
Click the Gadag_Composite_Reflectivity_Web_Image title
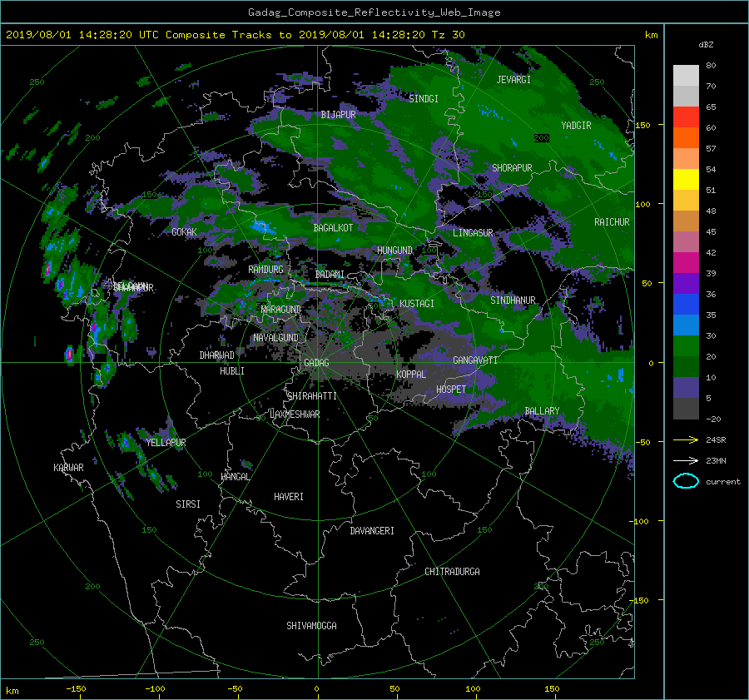(374, 12)
